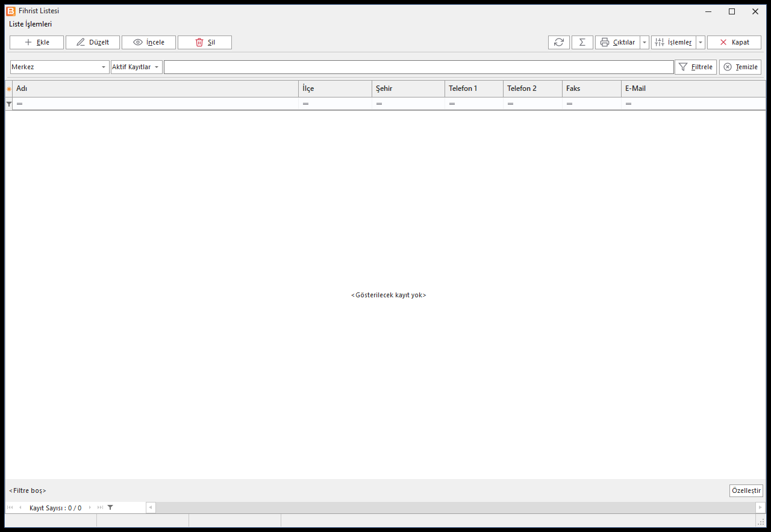Image resolution: width=771 pixels, height=532 pixels.
Task: Open the Aktif Kayıtlar dropdown
Action: click(137, 67)
